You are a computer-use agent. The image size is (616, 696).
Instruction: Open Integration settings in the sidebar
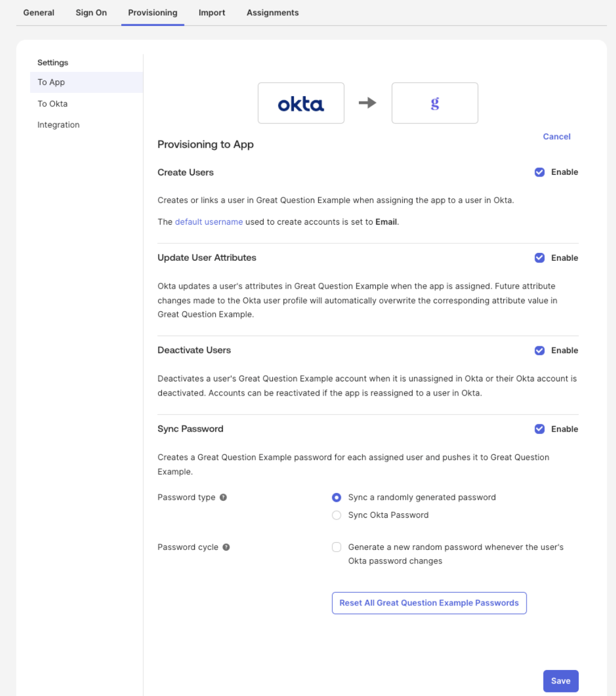pos(58,125)
